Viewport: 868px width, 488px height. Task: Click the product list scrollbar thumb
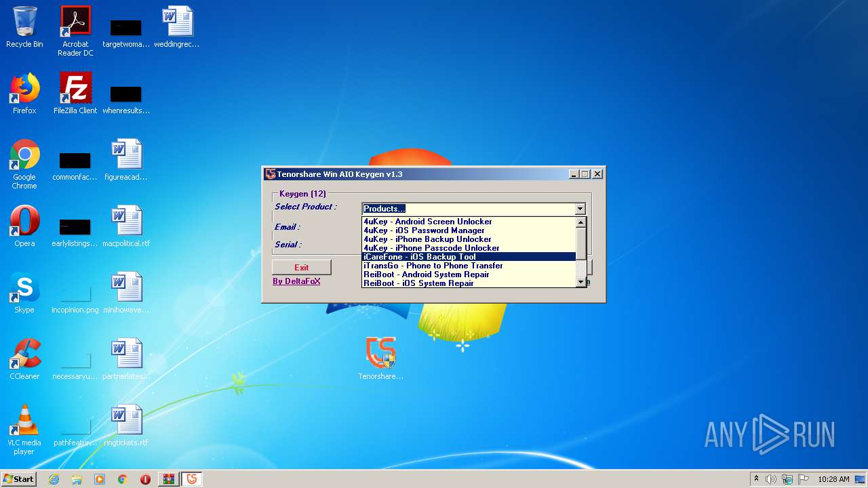coord(580,243)
